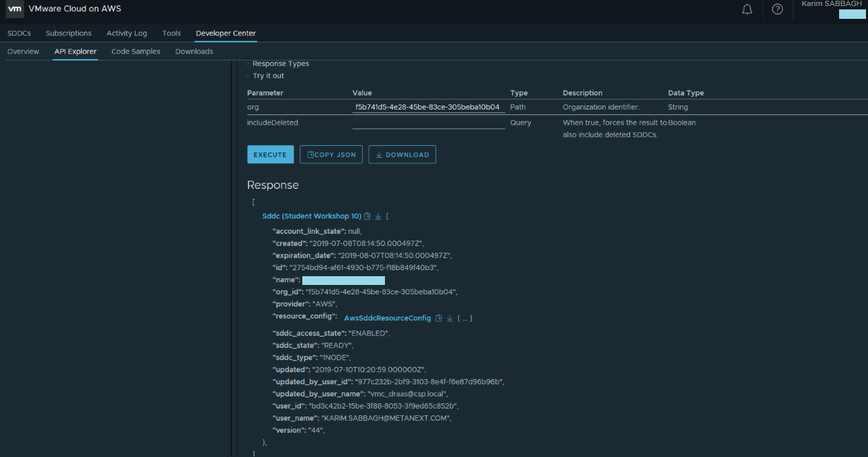The image size is (868, 457).
Task: Download the AwsSddcResourceConfig object
Action: [449, 318]
